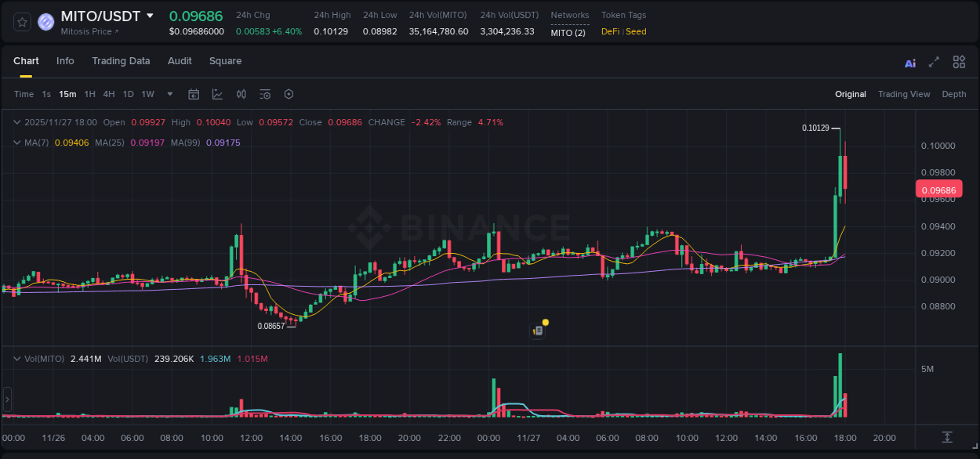
Task: Open the widgets layout panel icon
Action: click(x=958, y=61)
